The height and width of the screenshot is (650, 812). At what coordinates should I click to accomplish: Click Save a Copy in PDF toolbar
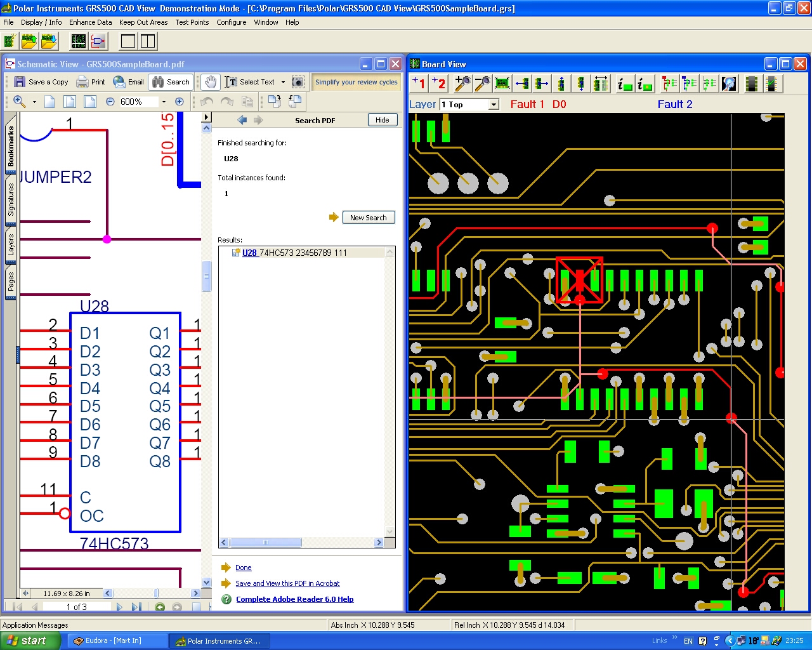pyautogui.click(x=41, y=82)
